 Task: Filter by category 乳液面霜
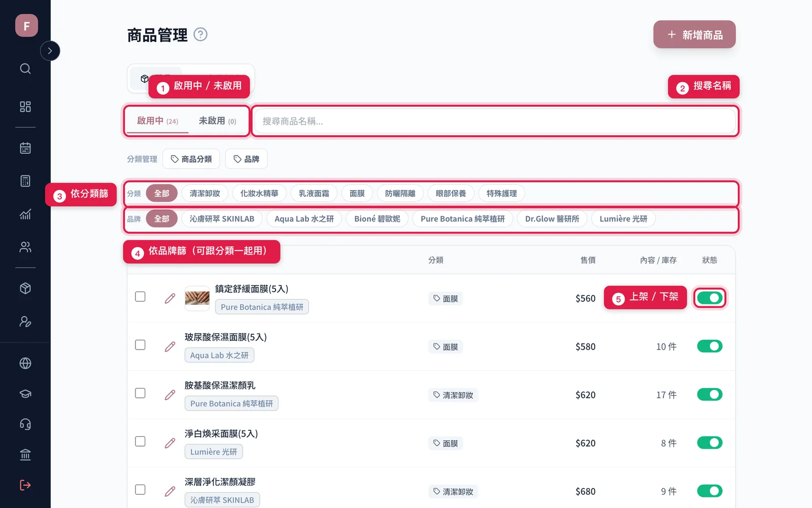(314, 194)
